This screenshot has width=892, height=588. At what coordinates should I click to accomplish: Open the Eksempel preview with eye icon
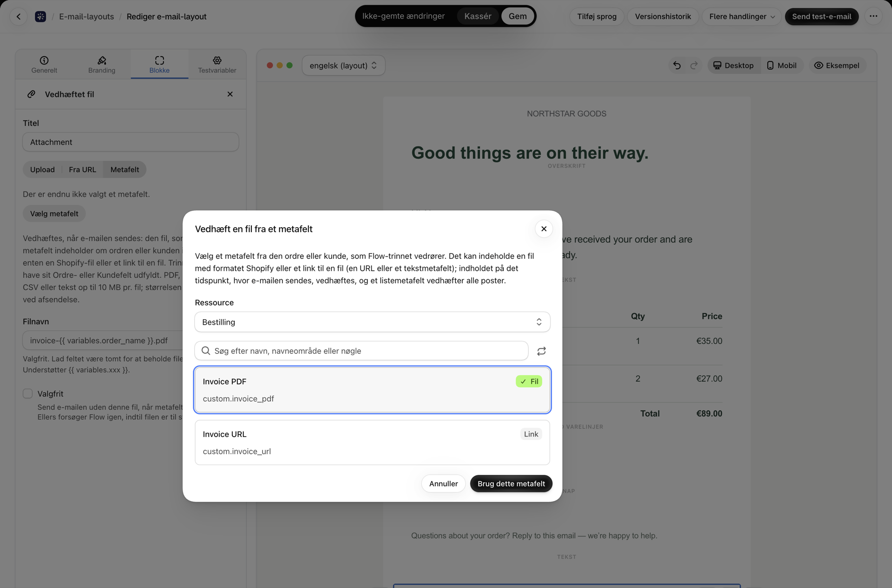pos(837,65)
